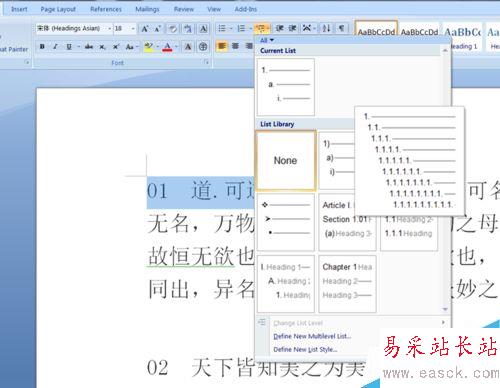Toggle Center alignment

235,46
